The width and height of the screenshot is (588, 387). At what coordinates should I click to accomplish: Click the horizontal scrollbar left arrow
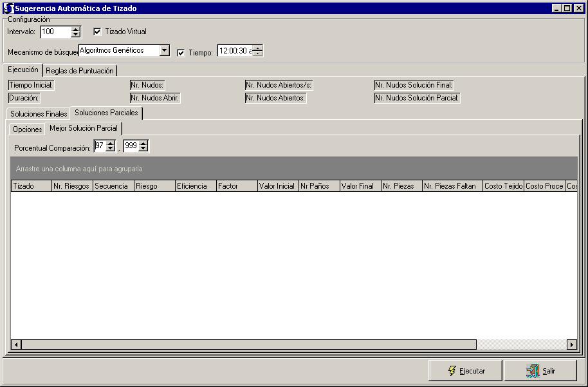point(17,345)
